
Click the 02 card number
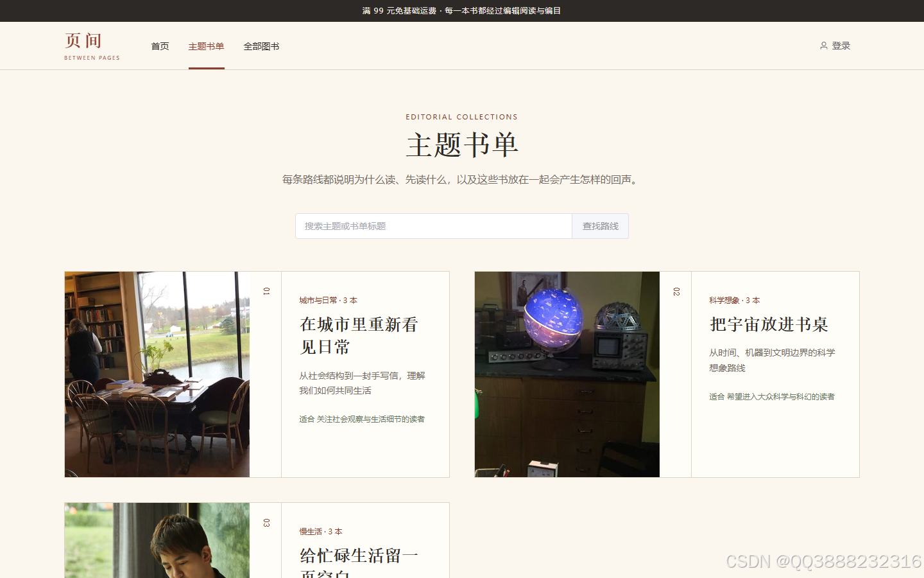tap(676, 291)
